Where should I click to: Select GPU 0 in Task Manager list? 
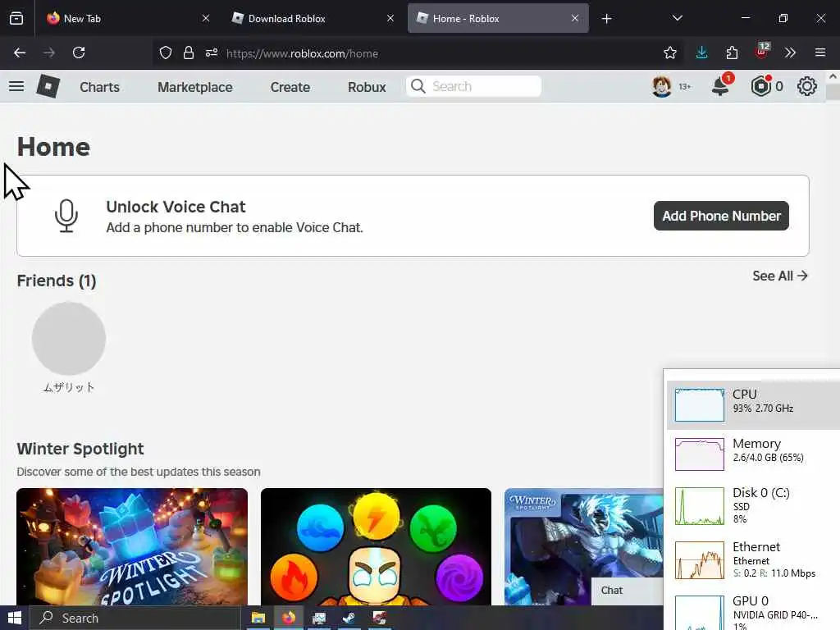pyautogui.click(x=753, y=612)
